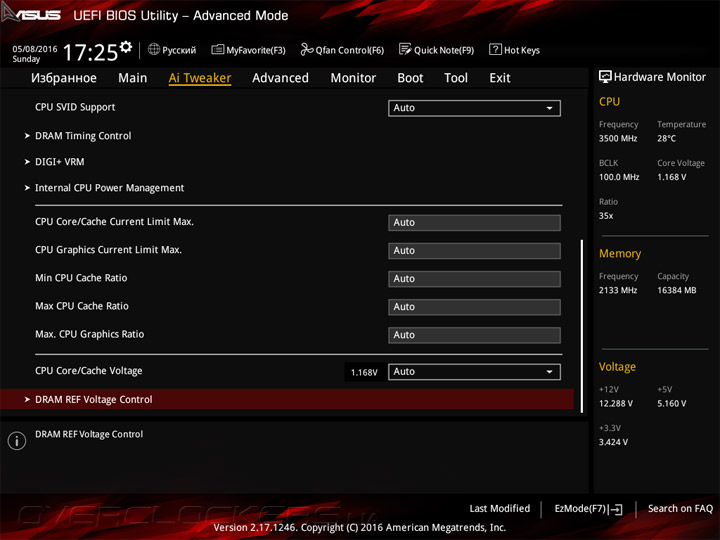Click the Memory section heading
The image size is (720, 540).
(x=620, y=253)
